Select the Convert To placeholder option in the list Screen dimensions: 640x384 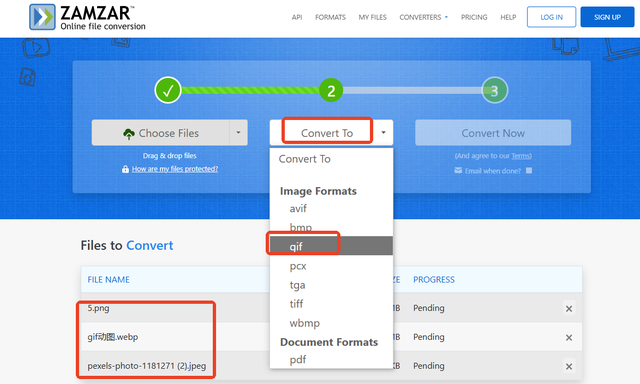pos(331,159)
